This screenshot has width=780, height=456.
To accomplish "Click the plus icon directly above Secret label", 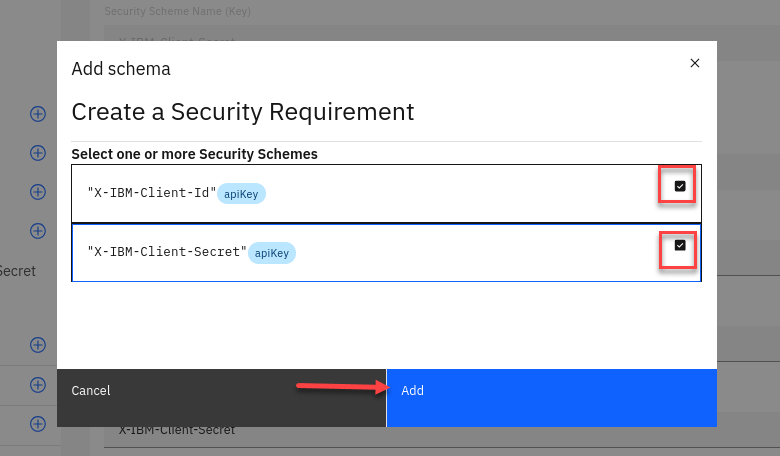I will (x=38, y=231).
